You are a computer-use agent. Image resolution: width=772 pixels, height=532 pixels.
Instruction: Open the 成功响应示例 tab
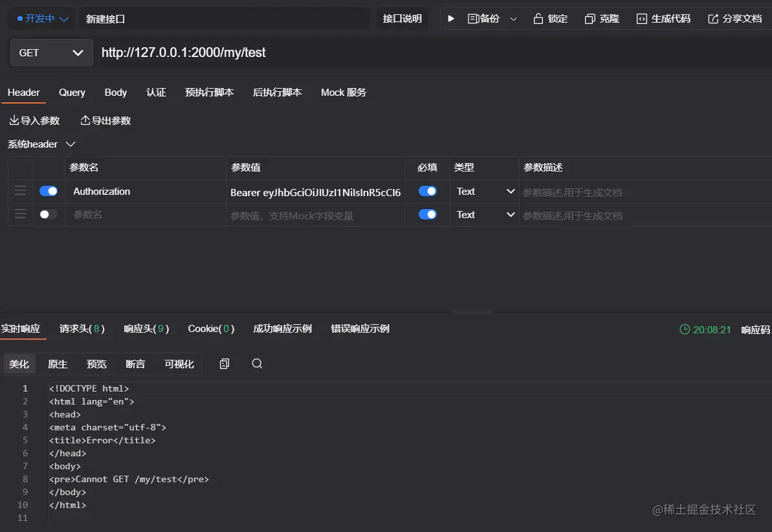pos(282,329)
